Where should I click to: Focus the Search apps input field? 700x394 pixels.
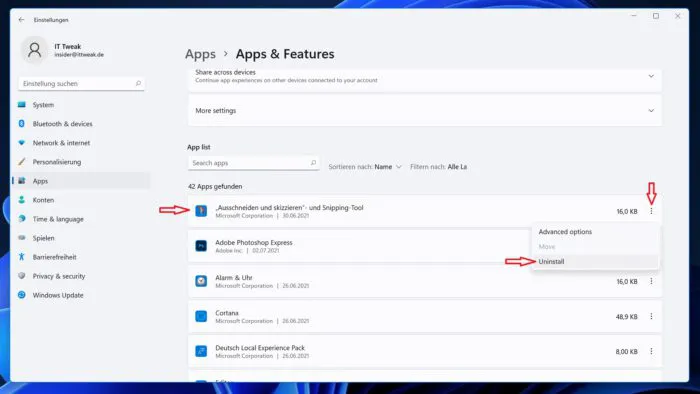(x=253, y=163)
